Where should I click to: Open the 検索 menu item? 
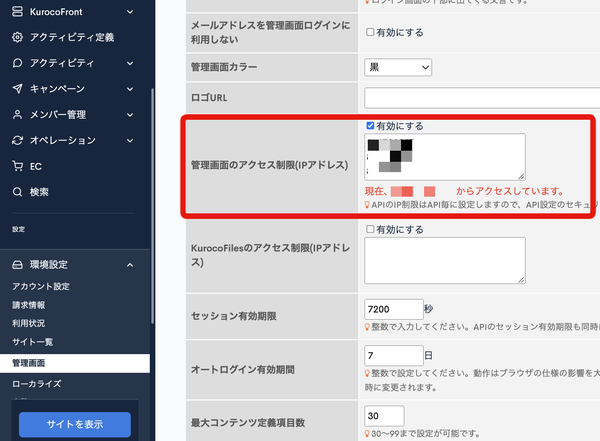click(39, 192)
